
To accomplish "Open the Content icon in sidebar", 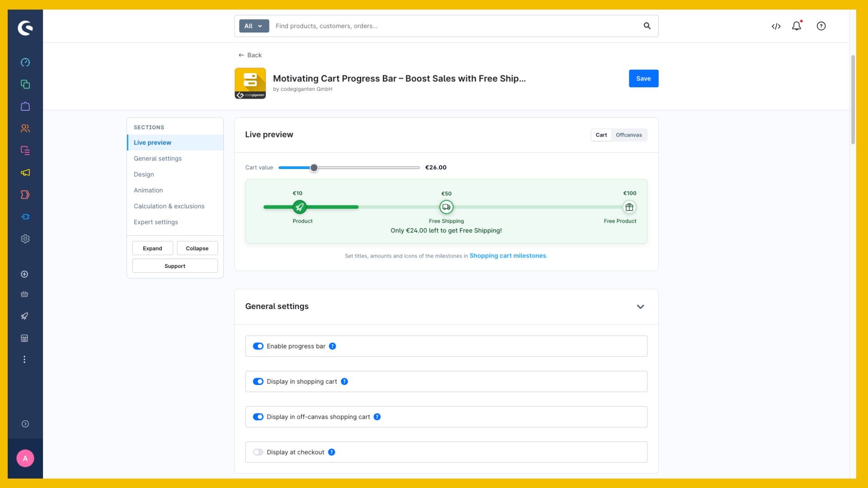I will click(25, 150).
